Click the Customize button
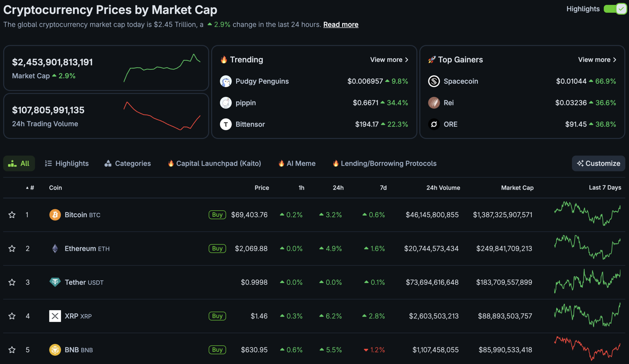 [598, 163]
